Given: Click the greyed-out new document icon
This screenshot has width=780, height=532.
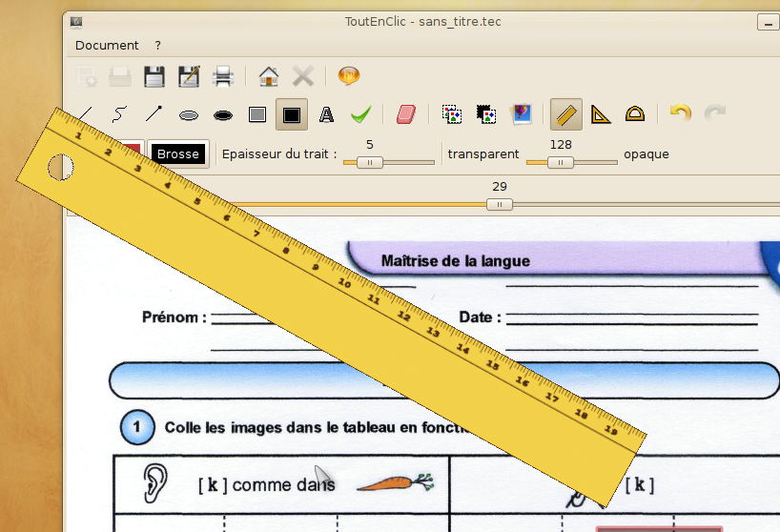Looking at the screenshot, I should [86, 76].
